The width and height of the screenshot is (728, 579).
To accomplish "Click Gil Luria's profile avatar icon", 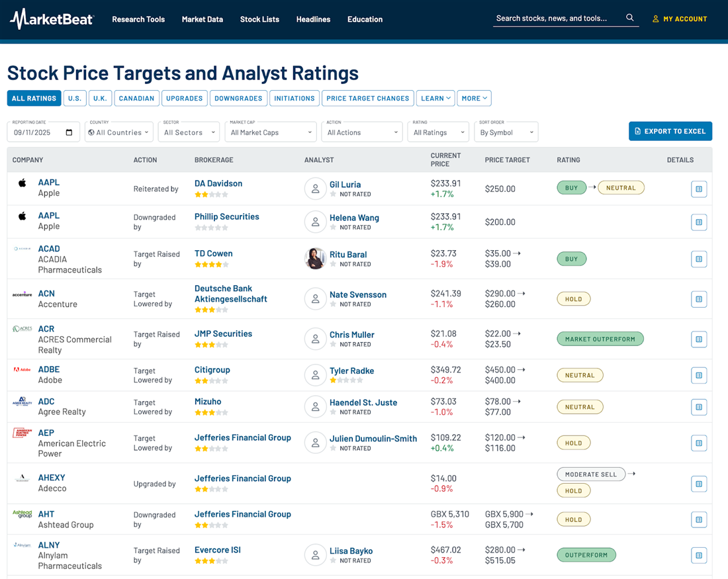I will coord(315,189).
